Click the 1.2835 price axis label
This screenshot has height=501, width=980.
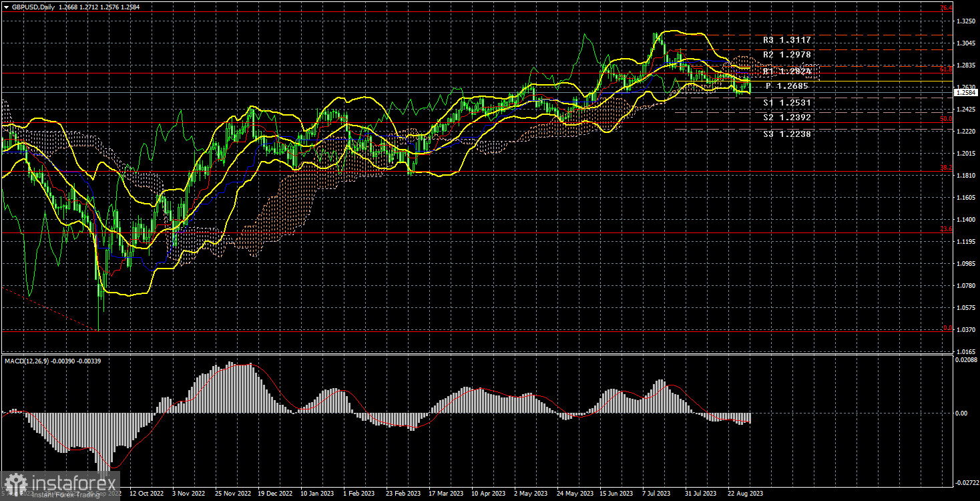(965, 65)
